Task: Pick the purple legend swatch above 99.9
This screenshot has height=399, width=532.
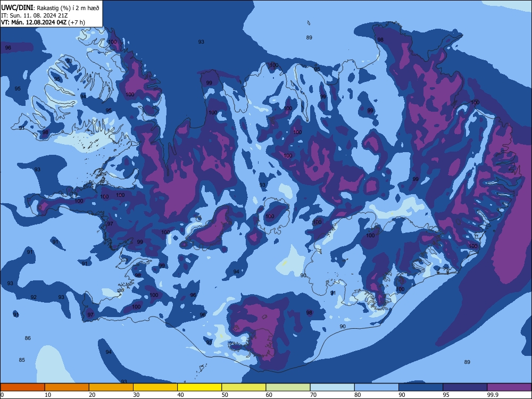Action: coord(510,387)
